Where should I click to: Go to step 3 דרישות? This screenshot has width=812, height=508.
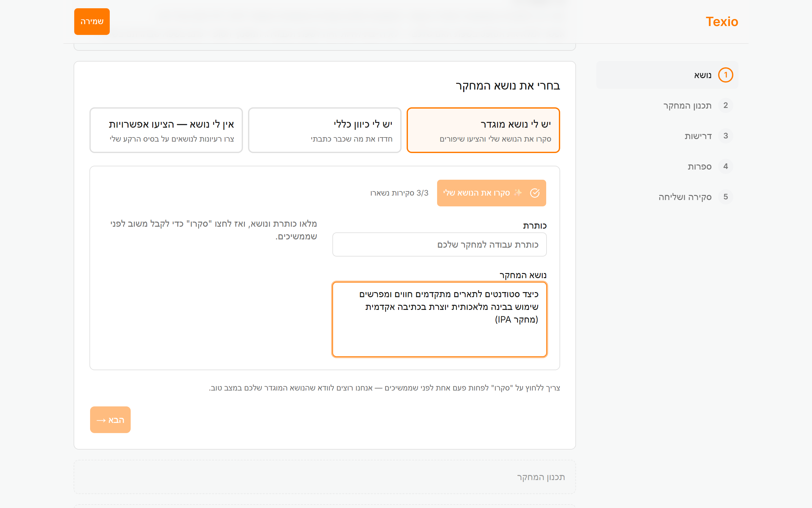point(667,136)
